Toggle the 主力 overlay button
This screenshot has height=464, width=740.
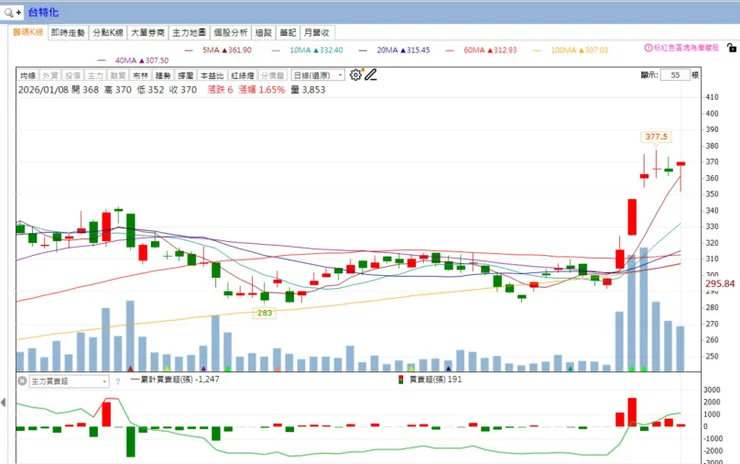click(x=95, y=76)
